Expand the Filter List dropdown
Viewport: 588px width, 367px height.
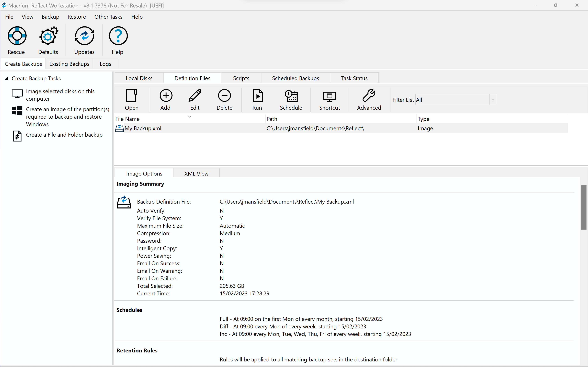pyautogui.click(x=493, y=100)
